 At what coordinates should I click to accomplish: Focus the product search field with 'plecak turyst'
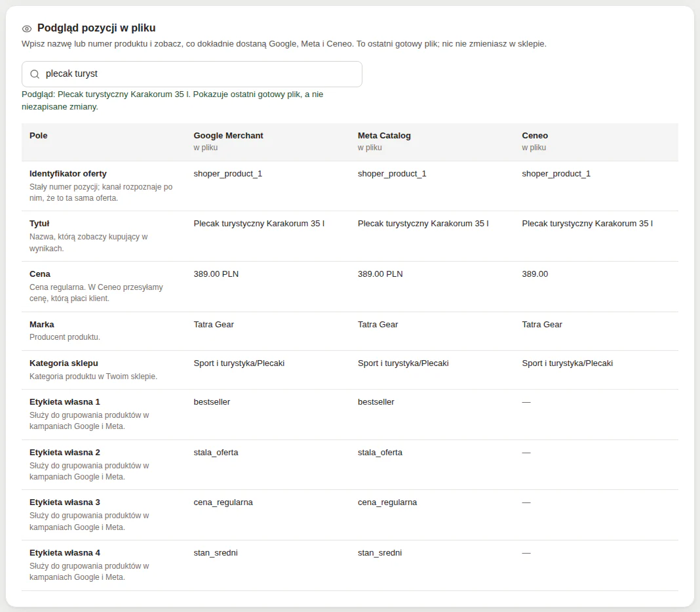[x=192, y=74]
